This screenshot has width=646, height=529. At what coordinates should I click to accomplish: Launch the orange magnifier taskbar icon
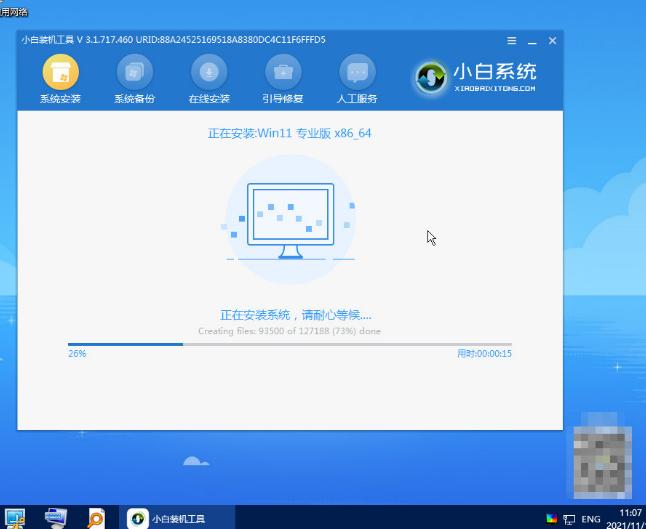(x=96, y=518)
